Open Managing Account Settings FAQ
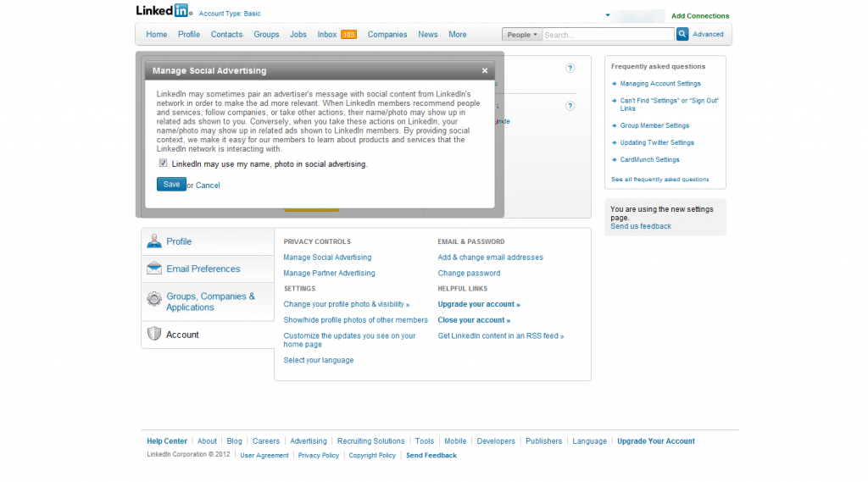Viewport: 868px width, 482px height. tap(659, 84)
